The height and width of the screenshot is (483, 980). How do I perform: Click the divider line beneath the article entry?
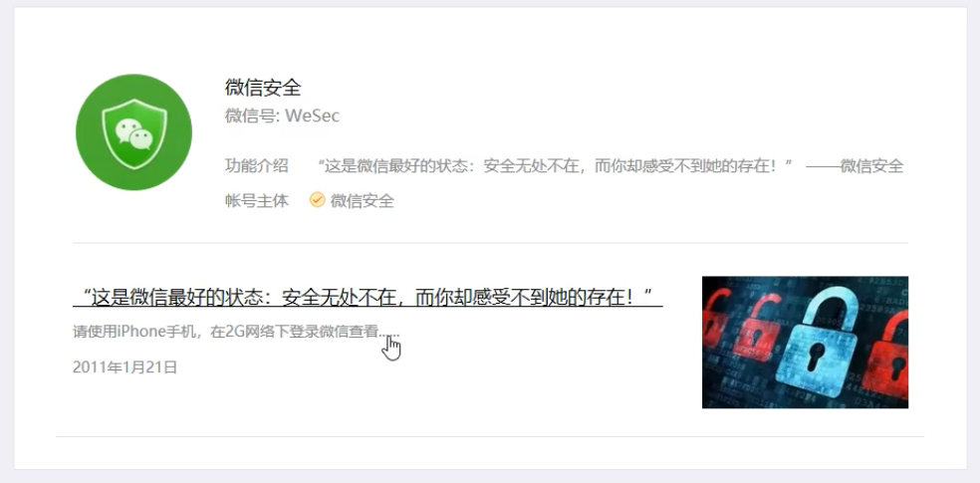pos(490,436)
